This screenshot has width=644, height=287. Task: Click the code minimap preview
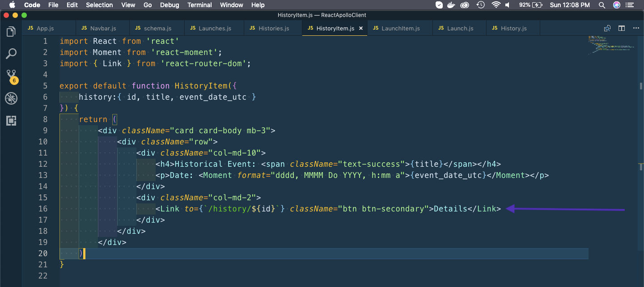(611, 45)
